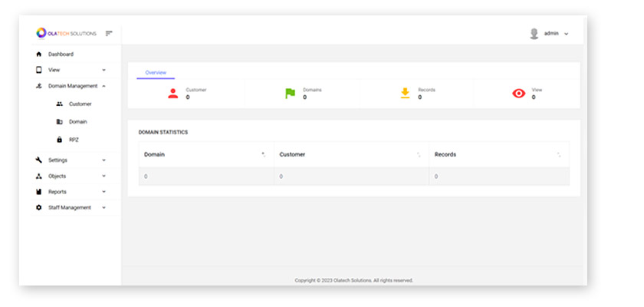Go to Dashboard in sidebar
Screen dimensions: 644x307
click(61, 54)
